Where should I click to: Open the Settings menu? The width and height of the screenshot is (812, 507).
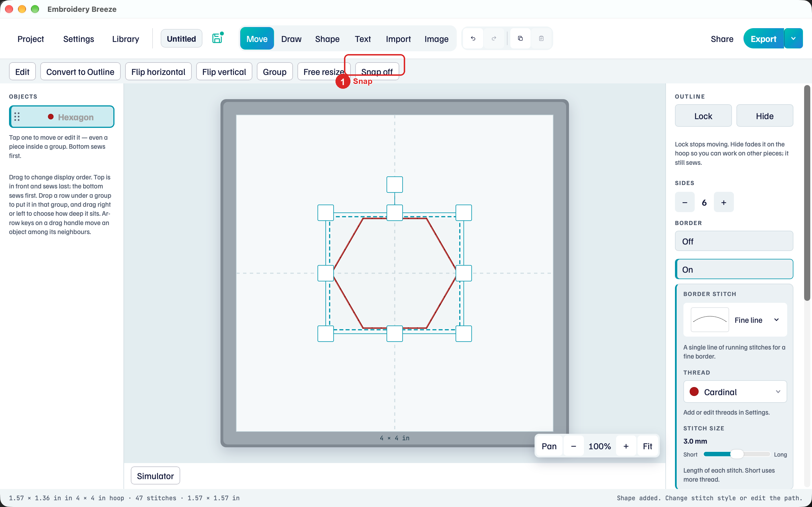coord(78,39)
